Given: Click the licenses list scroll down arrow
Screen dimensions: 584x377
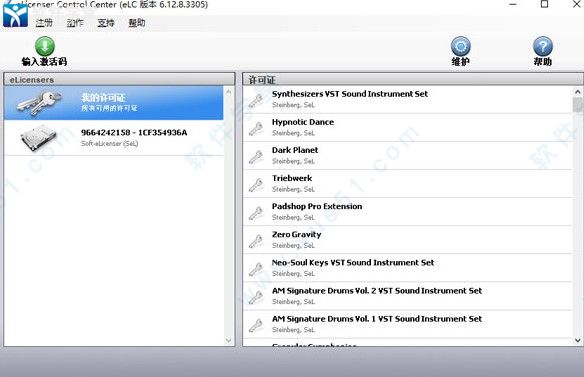Looking at the screenshot, I should coord(578,340).
